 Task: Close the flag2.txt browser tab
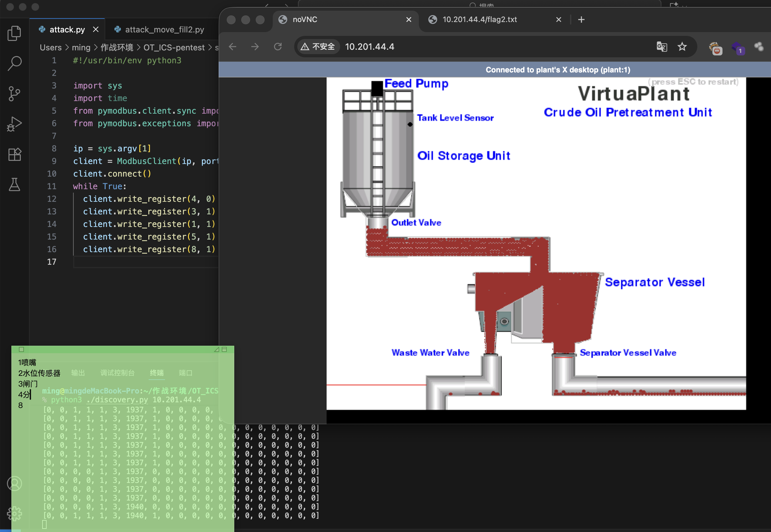pos(559,20)
